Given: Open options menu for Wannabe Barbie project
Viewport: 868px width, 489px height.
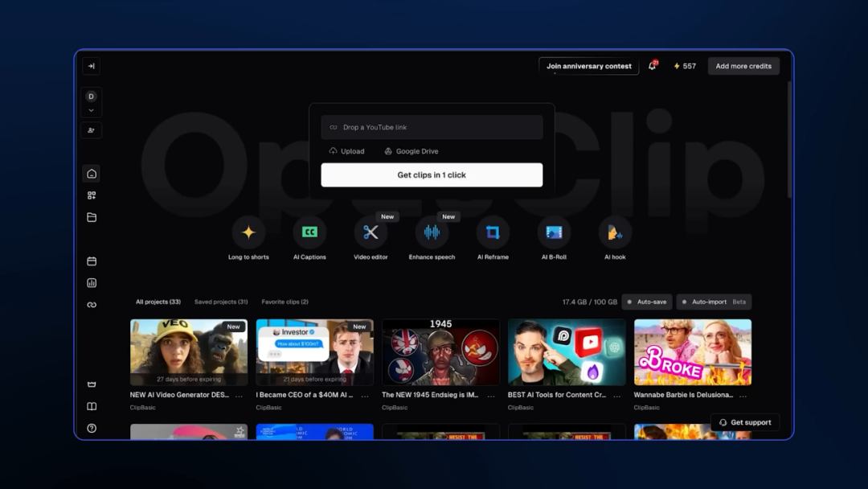Looking at the screenshot, I should pyautogui.click(x=743, y=396).
